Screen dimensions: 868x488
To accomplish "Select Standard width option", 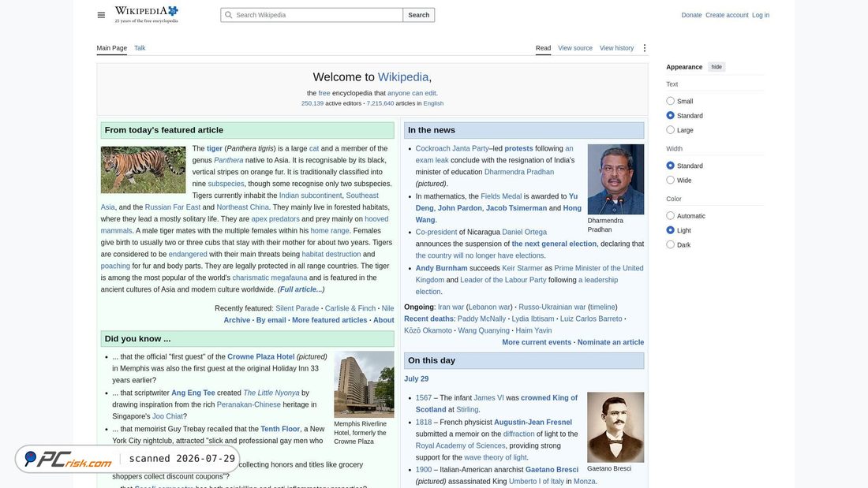I will 671,166.
